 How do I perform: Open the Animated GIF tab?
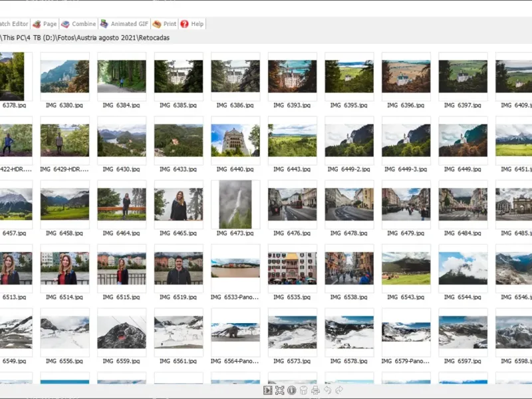coord(124,24)
